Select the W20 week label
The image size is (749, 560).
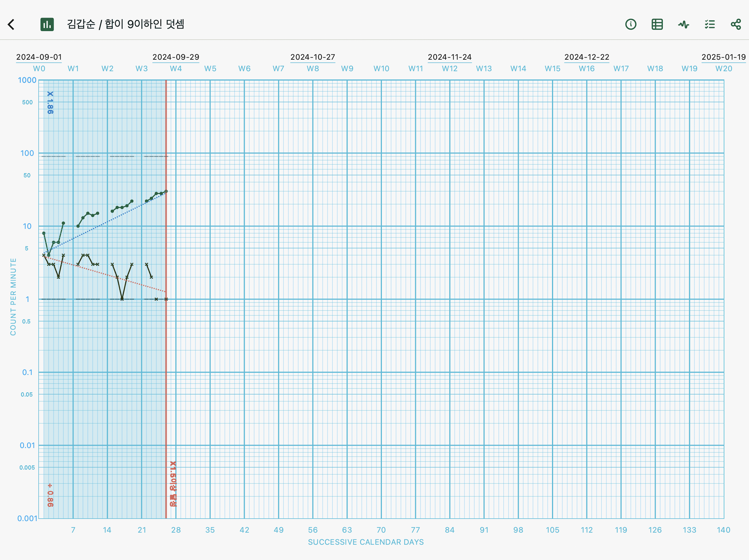click(x=724, y=69)
